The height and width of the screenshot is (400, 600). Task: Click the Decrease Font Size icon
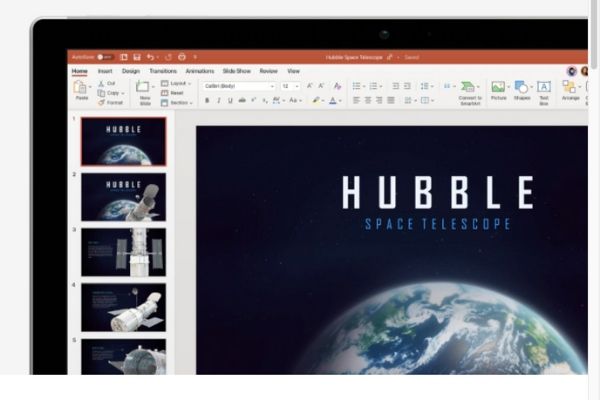(321, 86)
